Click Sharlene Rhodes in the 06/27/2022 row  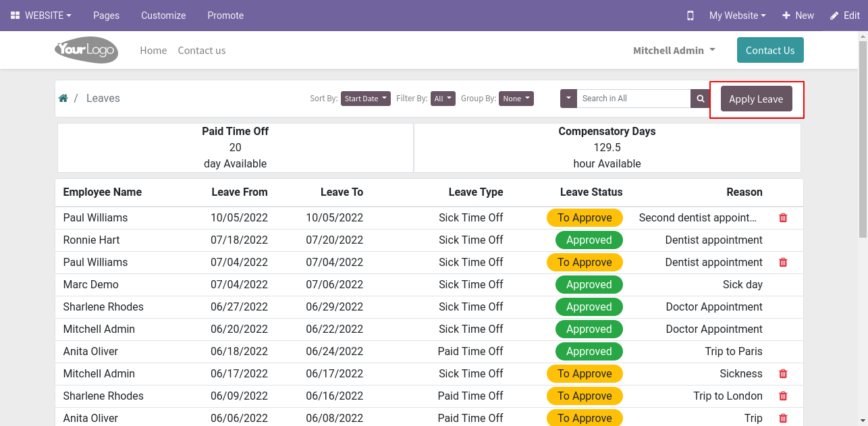[103, 307]
